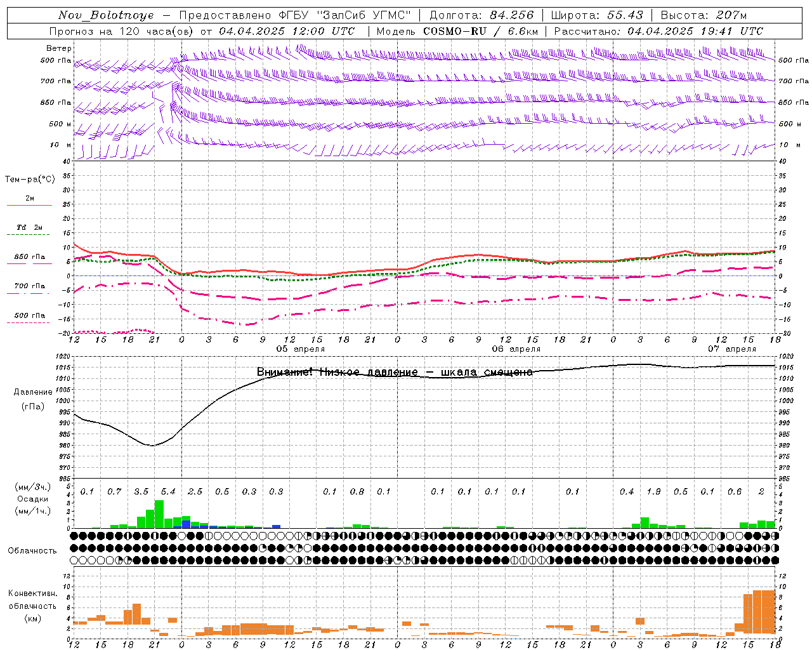Click the 05 апреля date label
Screen dimensions: 812x650
click(301, 349)
